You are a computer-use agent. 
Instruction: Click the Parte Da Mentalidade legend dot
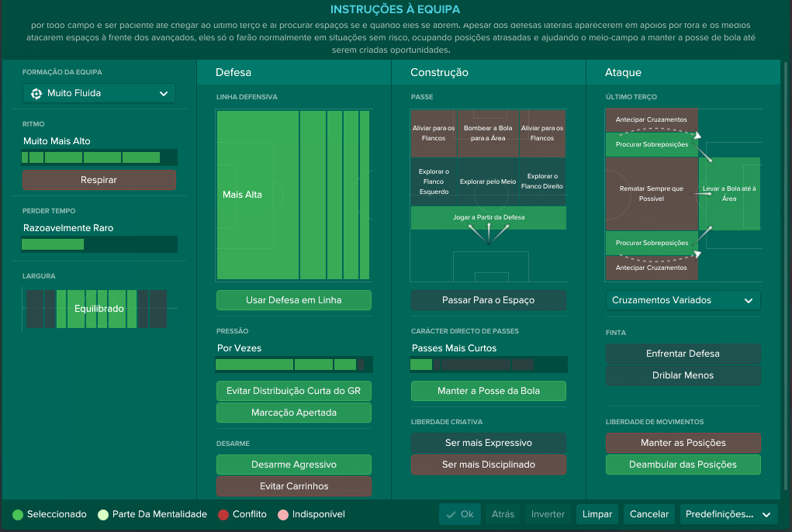[x=103, y=515]
